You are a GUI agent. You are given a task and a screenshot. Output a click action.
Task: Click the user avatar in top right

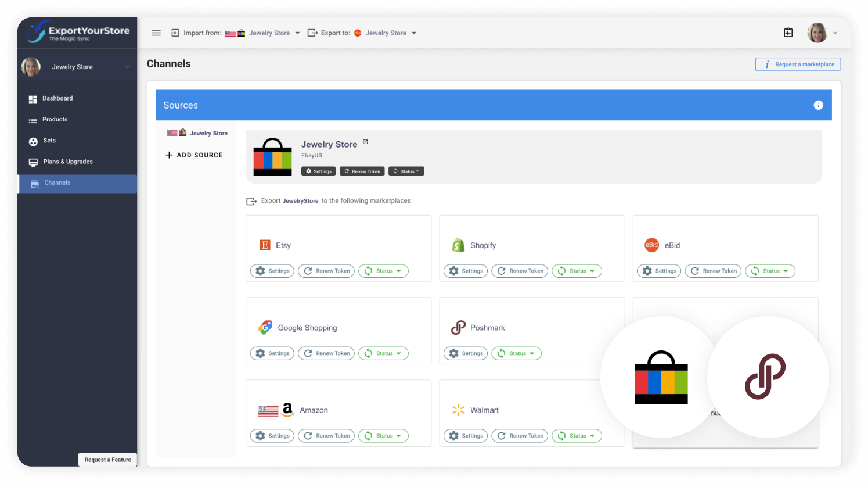click(817, 33)
